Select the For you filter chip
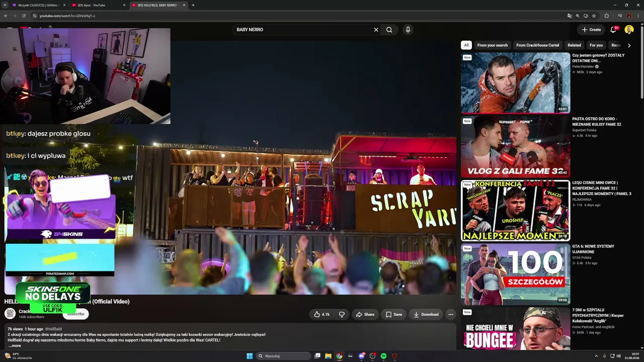The image size is (644, 362). 596,45
